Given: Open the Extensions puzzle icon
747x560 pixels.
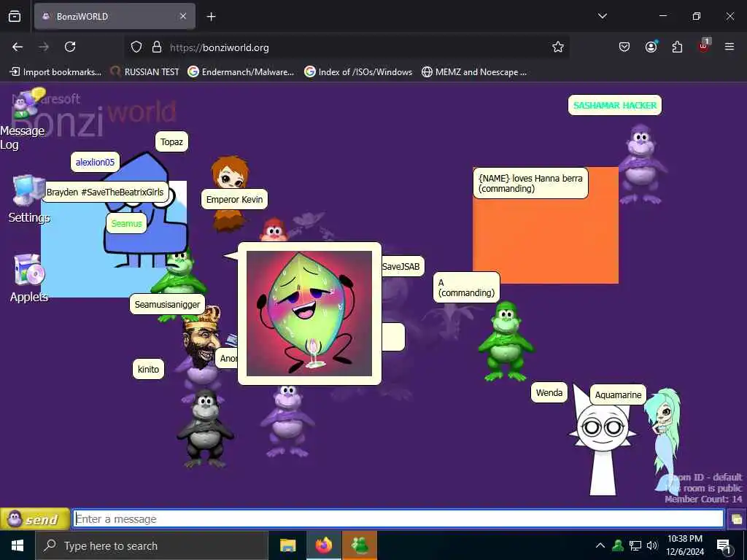Looking at the screenshot, I should point(677,47).
